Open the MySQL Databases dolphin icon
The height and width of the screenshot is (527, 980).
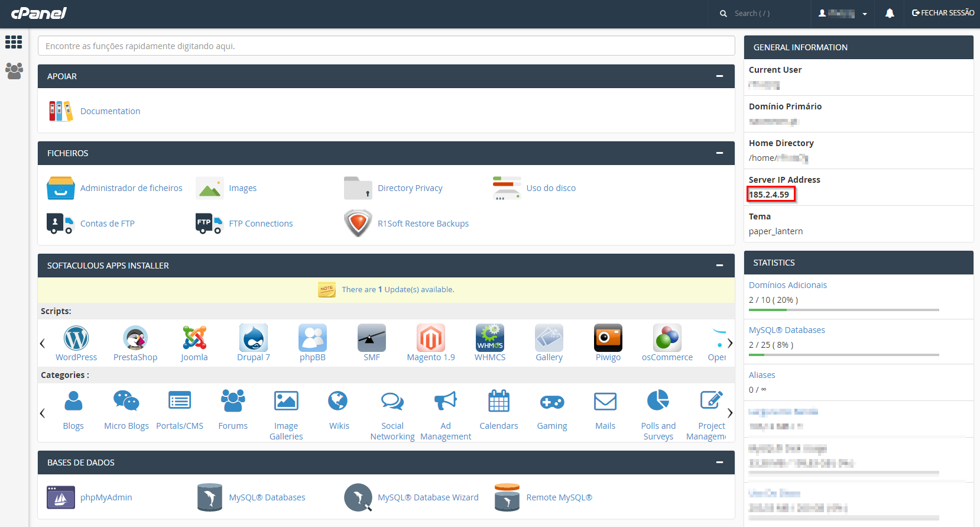[210, 497]
